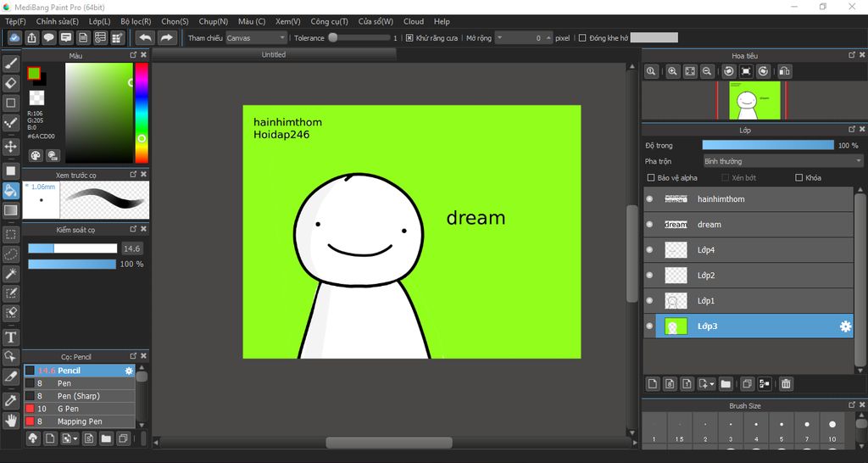Switch to the Untitled canvas tab

pyautogui.click(x=274, y=54)
